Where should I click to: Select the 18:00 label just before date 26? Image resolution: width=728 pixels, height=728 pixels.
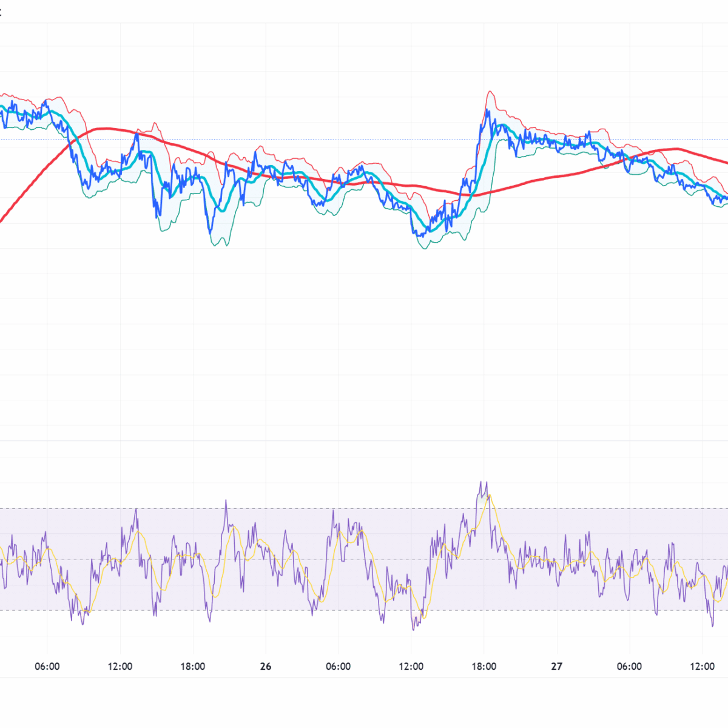pos(192,666)
